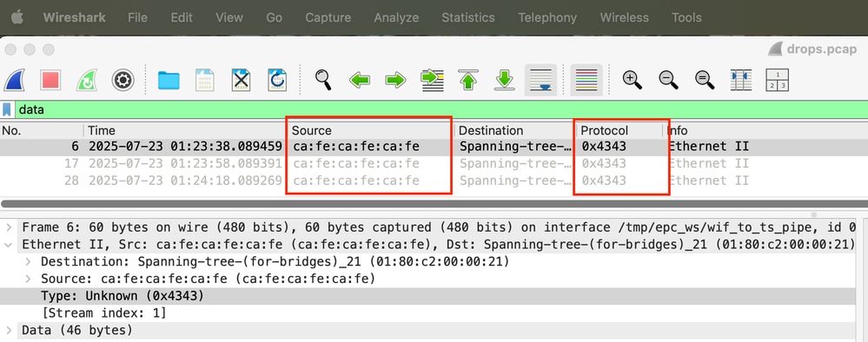868x342 pixels.
Task: Reset text to normal size
Action: tap(705, 80)
